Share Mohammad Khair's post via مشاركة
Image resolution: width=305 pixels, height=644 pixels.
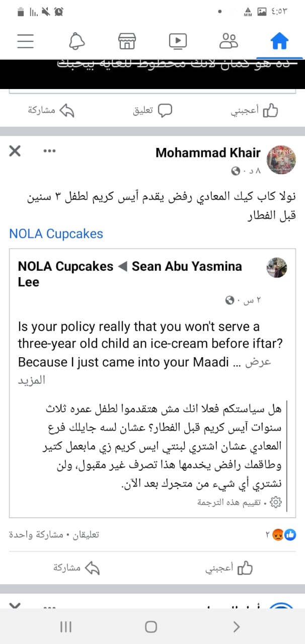tap(77, 568)
